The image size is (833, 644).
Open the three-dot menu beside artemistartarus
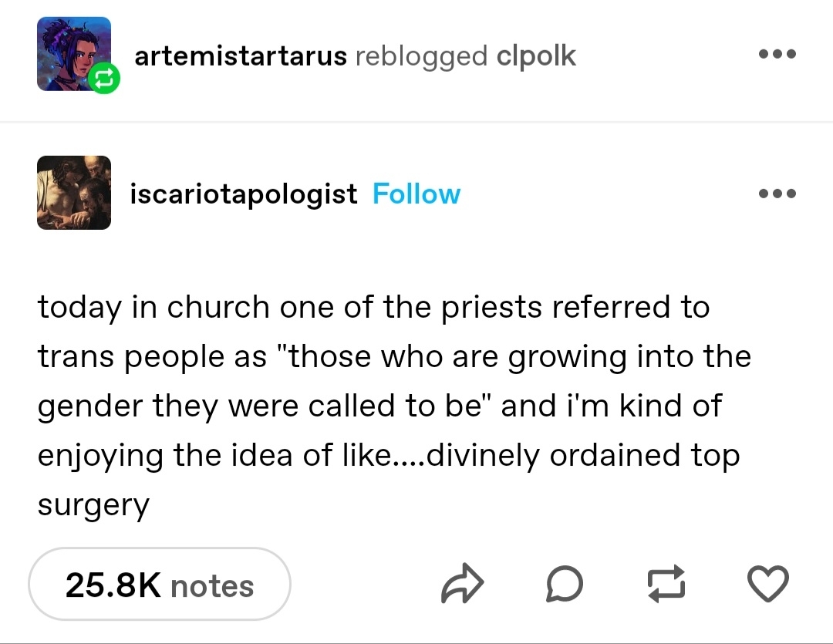point(777,55)
